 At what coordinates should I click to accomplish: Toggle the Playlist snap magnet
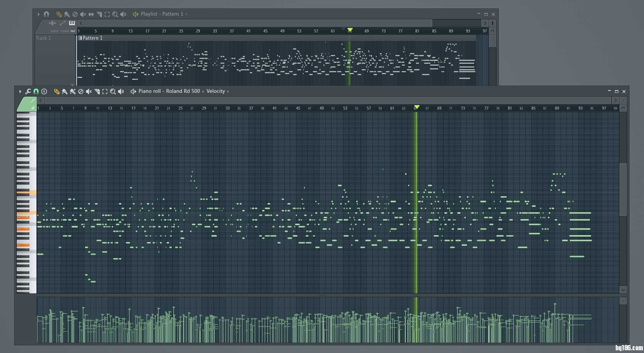[46, 14]
